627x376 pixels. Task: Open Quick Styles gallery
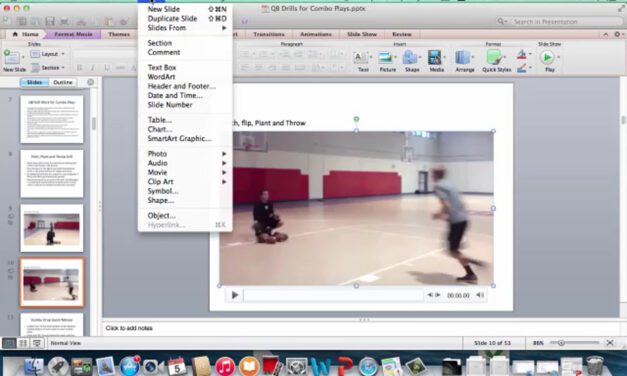tap(494, 58)
